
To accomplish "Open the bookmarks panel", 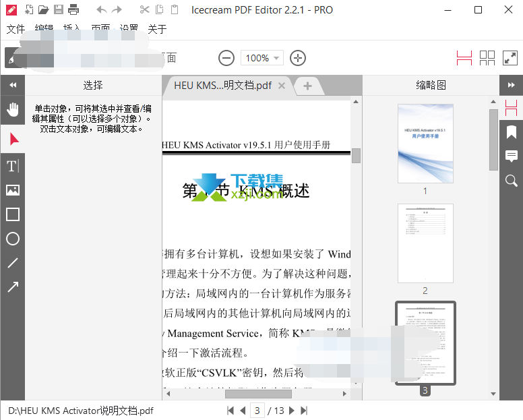I will [x=511, y=132].
